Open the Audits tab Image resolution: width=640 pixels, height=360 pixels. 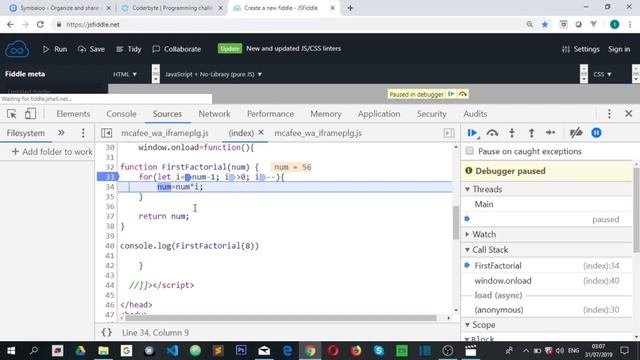475,114
